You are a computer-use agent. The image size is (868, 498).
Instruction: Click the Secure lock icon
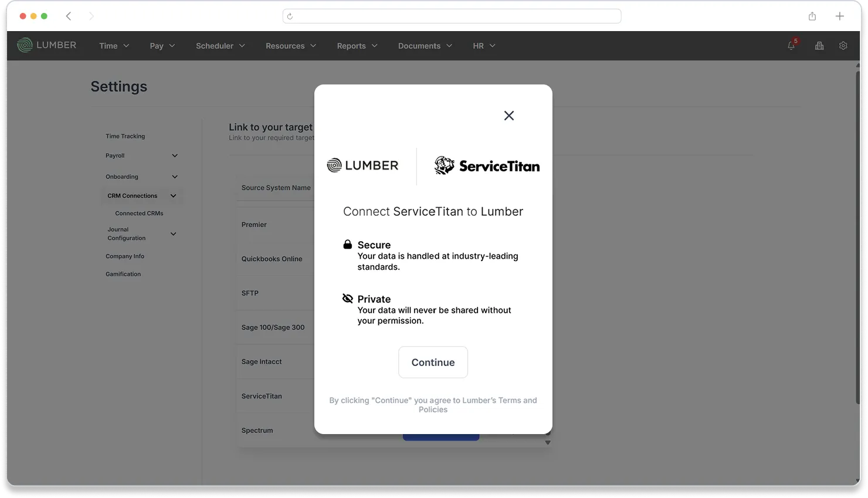(348, 245)
